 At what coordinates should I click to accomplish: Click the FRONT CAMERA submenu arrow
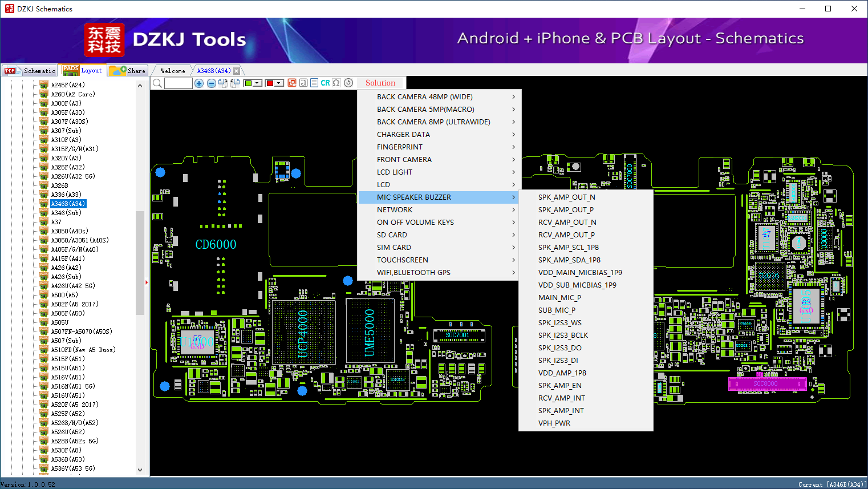(513, 160)
